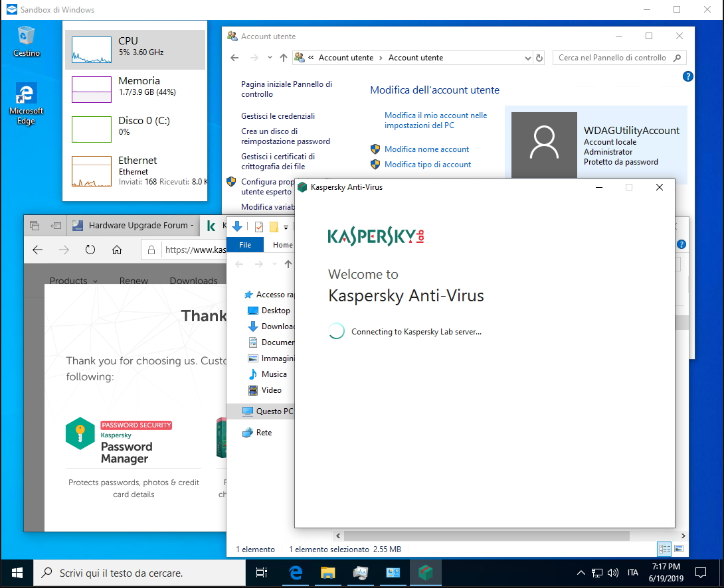Show tabs you've set aside in Edge
724x588 pixels.
(x=34, y=226)
